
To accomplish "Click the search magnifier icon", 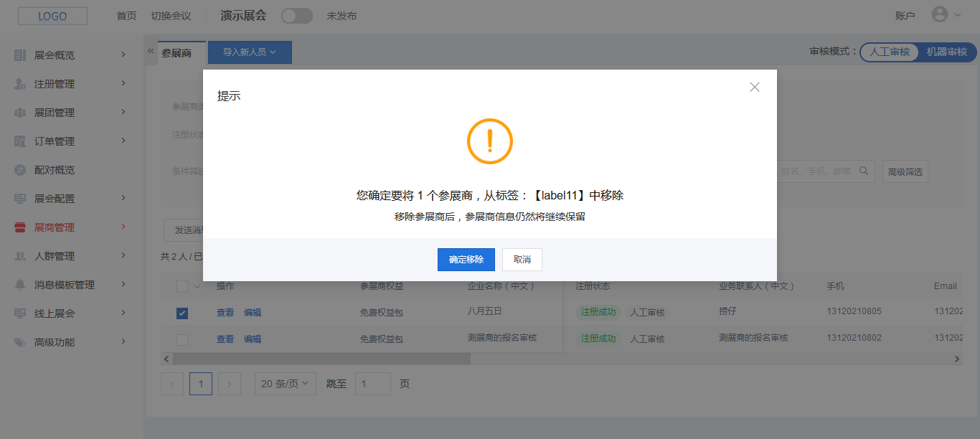I will point(864,171).
